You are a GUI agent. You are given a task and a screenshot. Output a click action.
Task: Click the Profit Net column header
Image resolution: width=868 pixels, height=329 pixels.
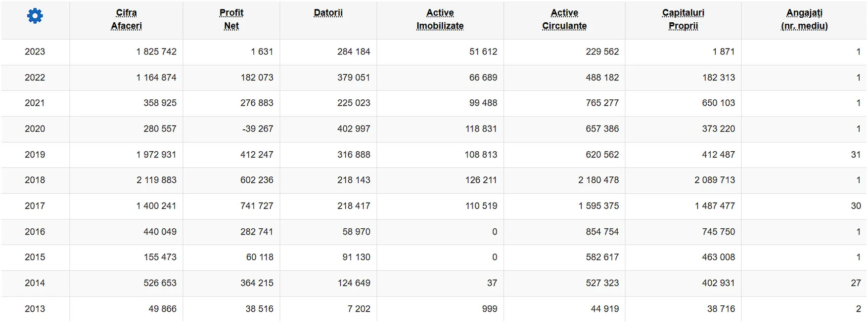[231, 19]
